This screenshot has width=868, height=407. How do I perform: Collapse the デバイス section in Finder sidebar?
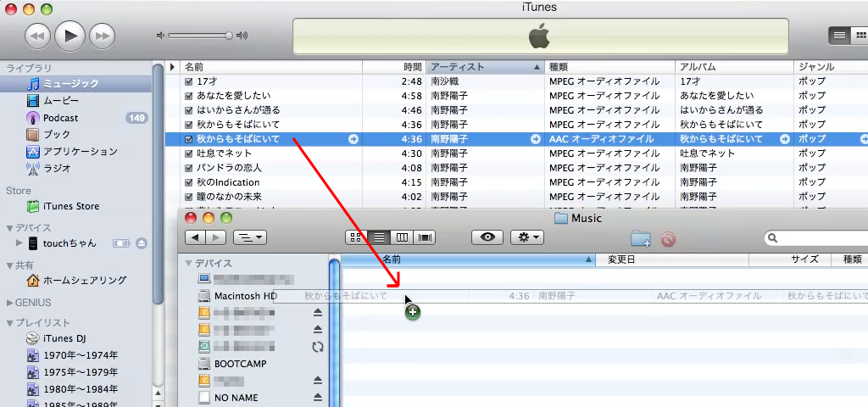tap(189, 264)
